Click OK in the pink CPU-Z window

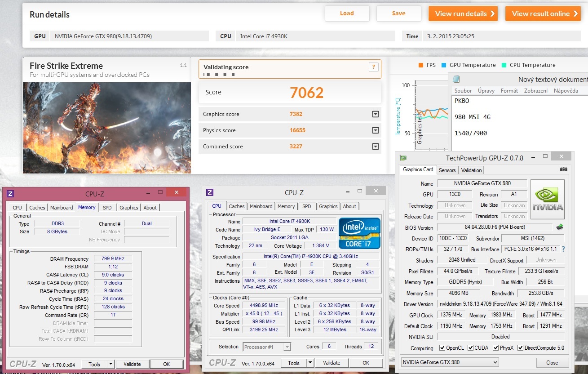[x=166, y=364]
